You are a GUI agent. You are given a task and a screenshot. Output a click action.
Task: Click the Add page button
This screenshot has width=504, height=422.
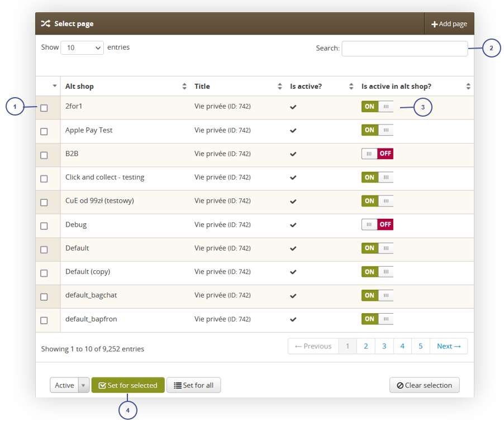click(449, 24)
